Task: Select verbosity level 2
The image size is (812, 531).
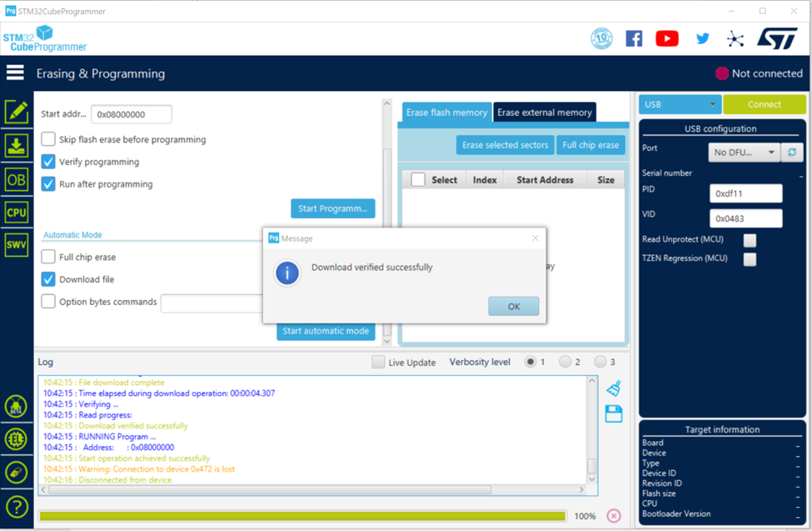Action: point(565,362)
